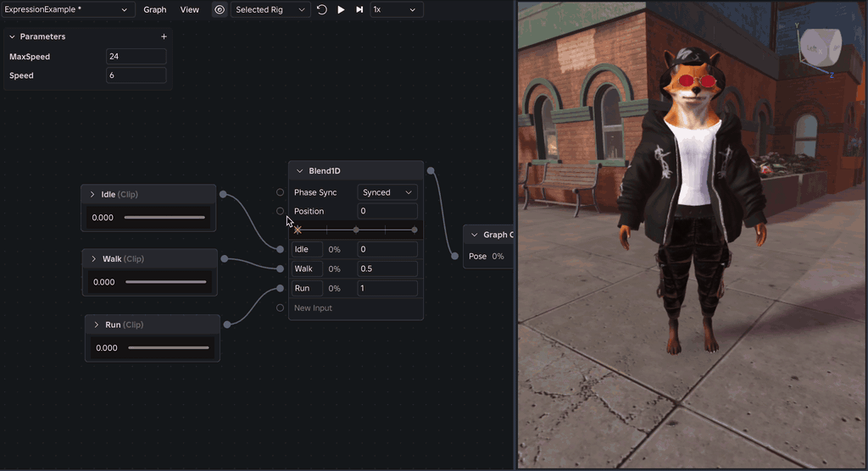
Task: Open the Phase Sync Synced dropdown
Action: [x=387, y=192]
